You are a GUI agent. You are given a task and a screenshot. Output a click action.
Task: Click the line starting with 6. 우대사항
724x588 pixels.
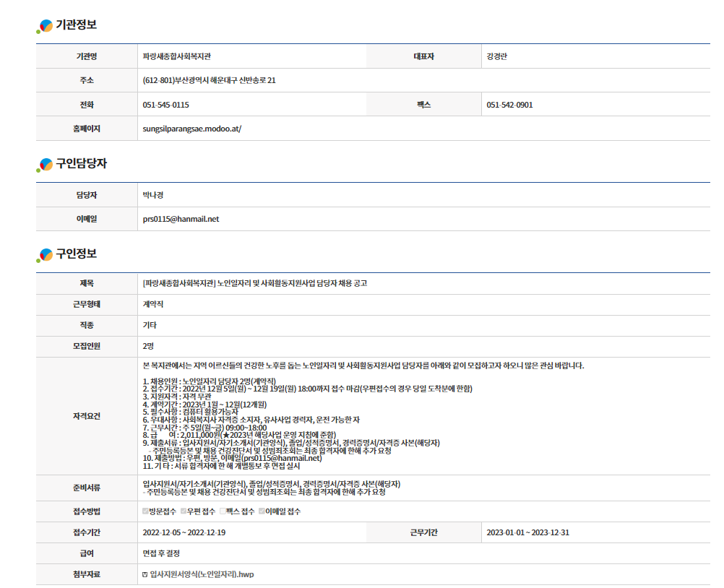[x=251, y=420]
